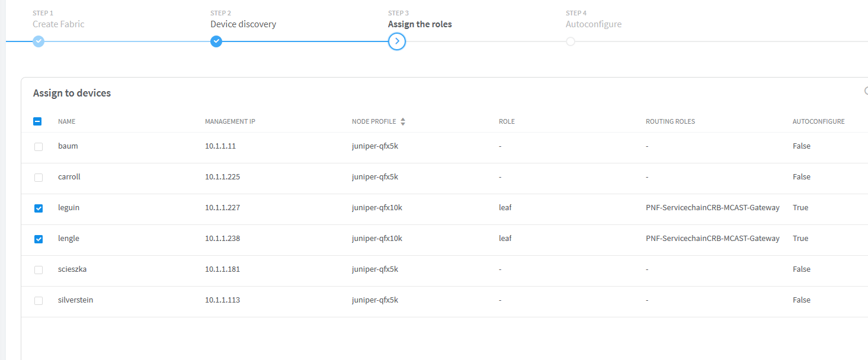Click the Management IP column header
The height and width of the screenshot is (360, 868).
click(x=230, y=121)
